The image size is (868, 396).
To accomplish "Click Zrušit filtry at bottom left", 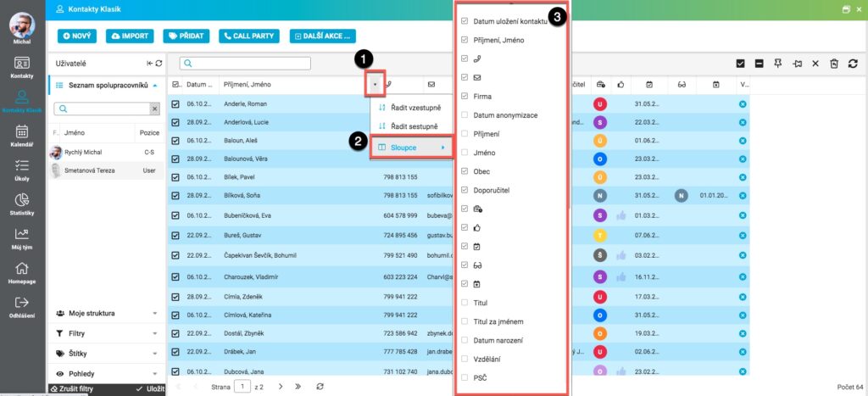I will [71, 389].
